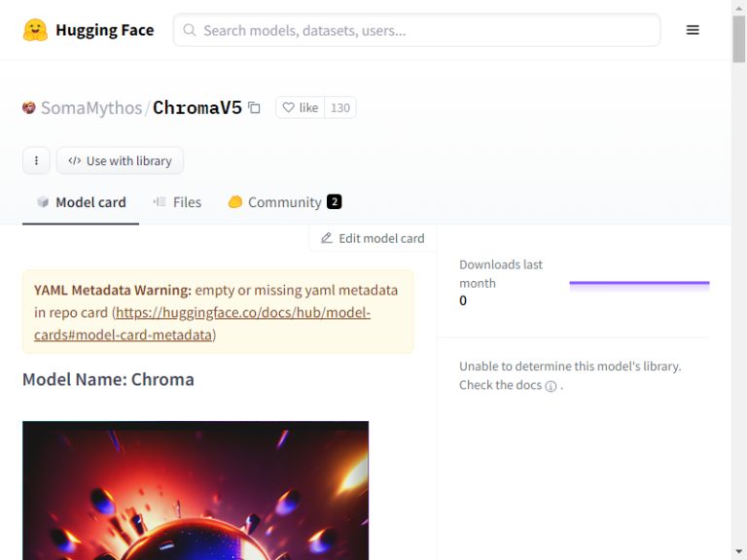
Task: Open the three-dot more options menu
Action: 36,160
